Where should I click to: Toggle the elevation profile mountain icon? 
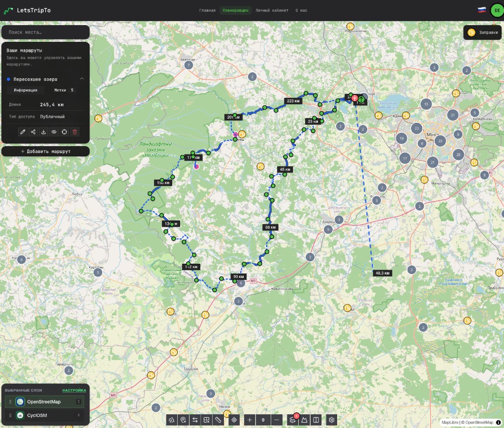point(304,420)
